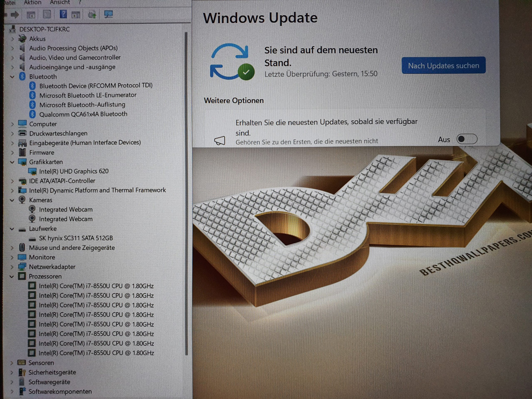Viewport: 532px width, 399px height.
Task: Select Intel(R) UHD Graphics 620 device
Action: tap(74, 171)
